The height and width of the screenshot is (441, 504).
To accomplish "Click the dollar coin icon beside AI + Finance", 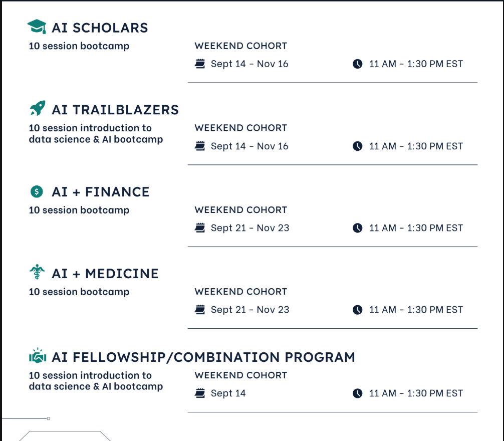I will tap(37, 191).
